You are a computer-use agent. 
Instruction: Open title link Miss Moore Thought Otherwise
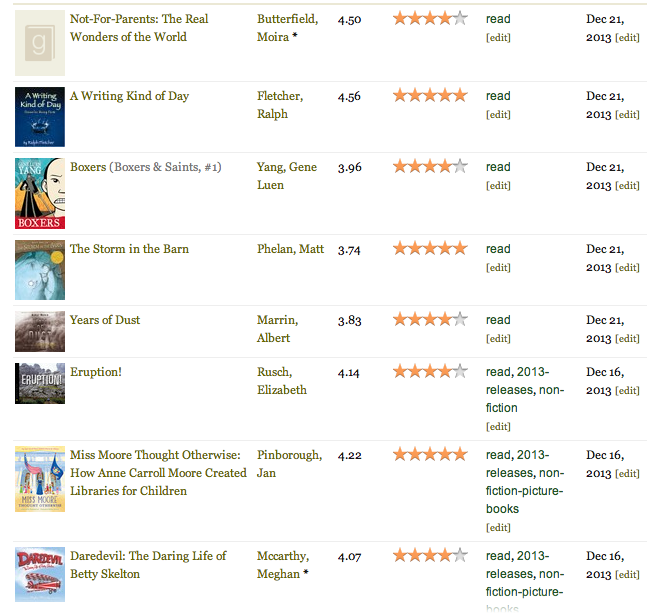158,473
